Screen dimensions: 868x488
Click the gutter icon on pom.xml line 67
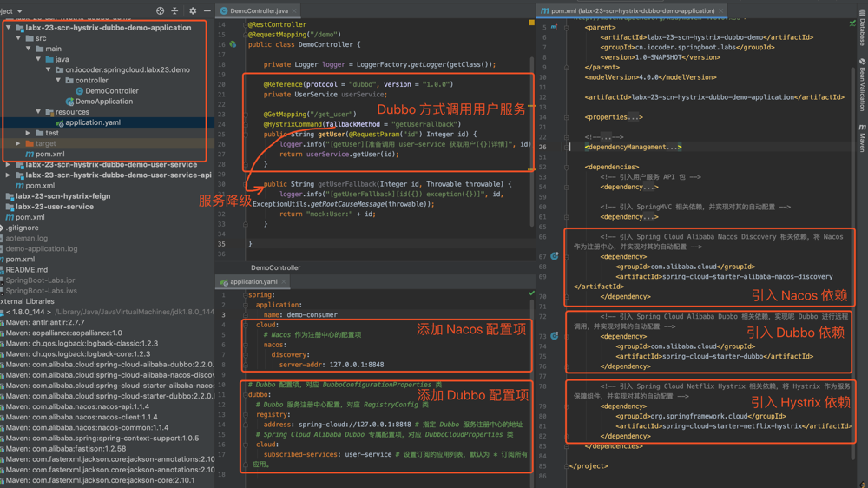point(554,256)
